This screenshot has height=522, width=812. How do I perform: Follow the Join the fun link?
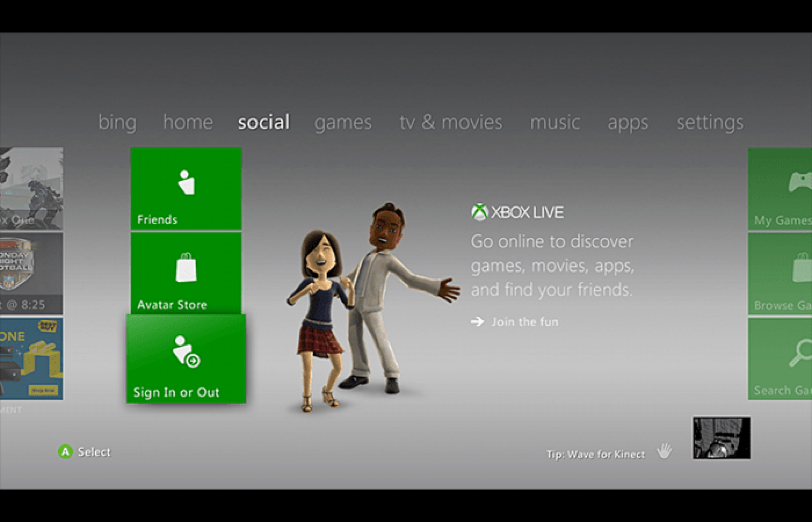(525, 322)
